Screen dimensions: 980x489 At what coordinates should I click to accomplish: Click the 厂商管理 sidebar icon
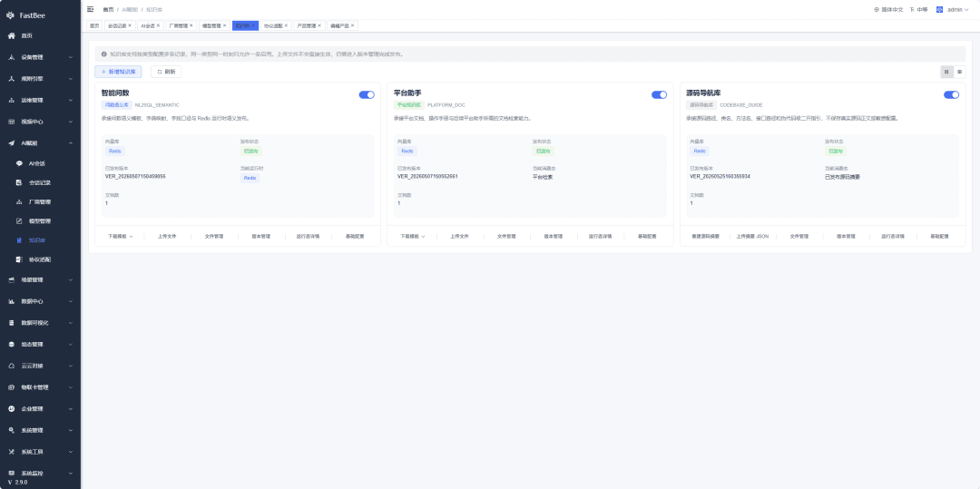click(x=19, y=202)
